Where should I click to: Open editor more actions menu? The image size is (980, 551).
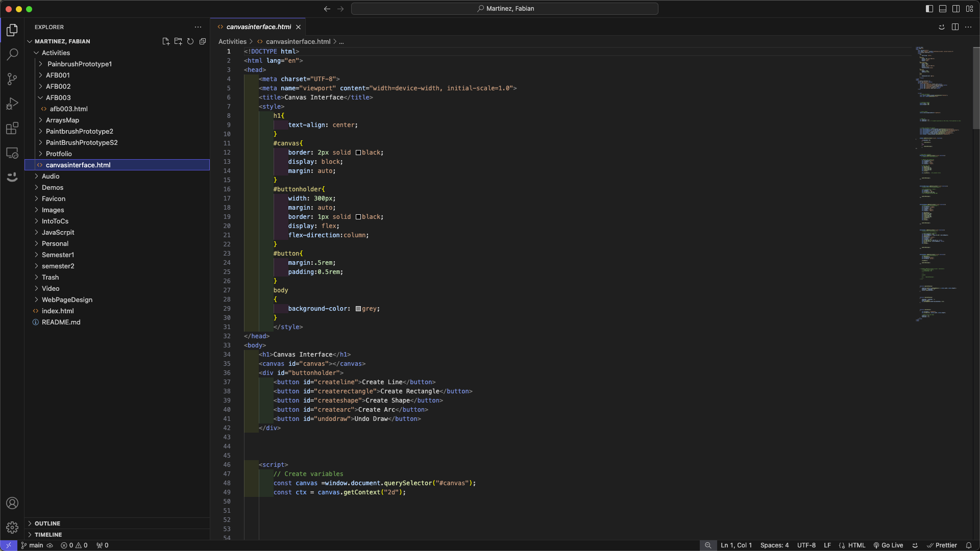968,27
